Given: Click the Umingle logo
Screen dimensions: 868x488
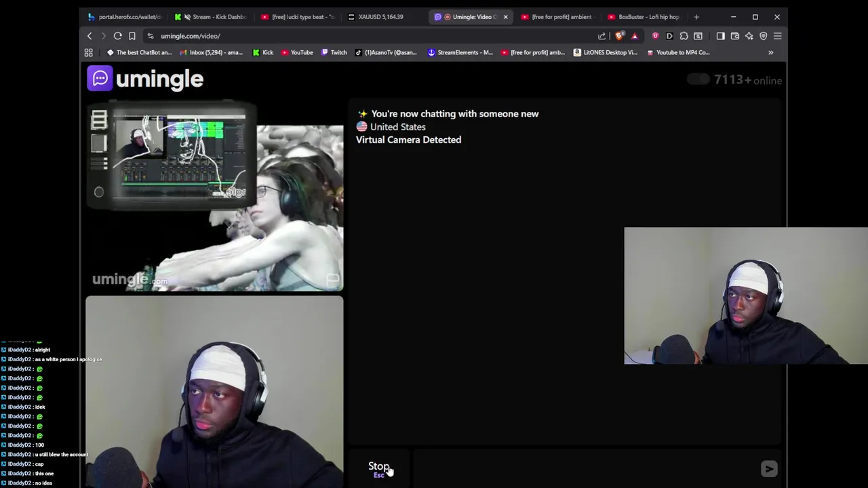Looking at the screenshot, I should 145,79.
